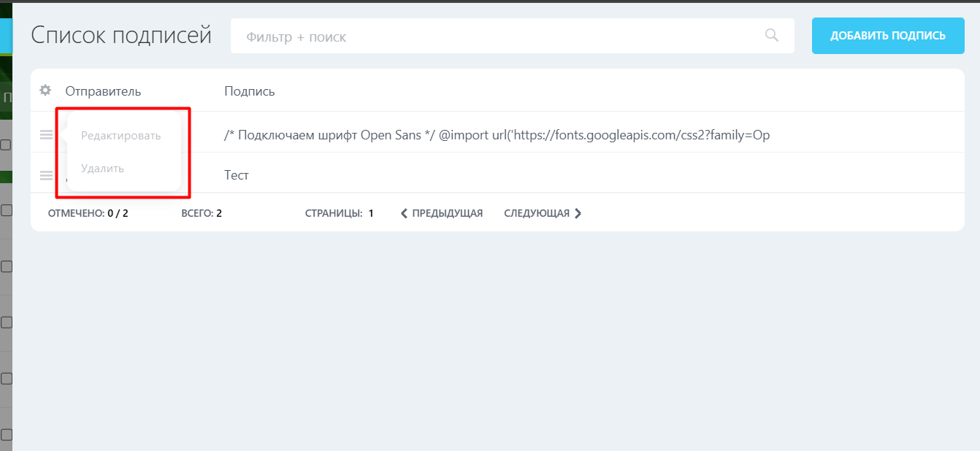Sort by the Подпись column header
The image size is (980, 451).
pos(248,90)
